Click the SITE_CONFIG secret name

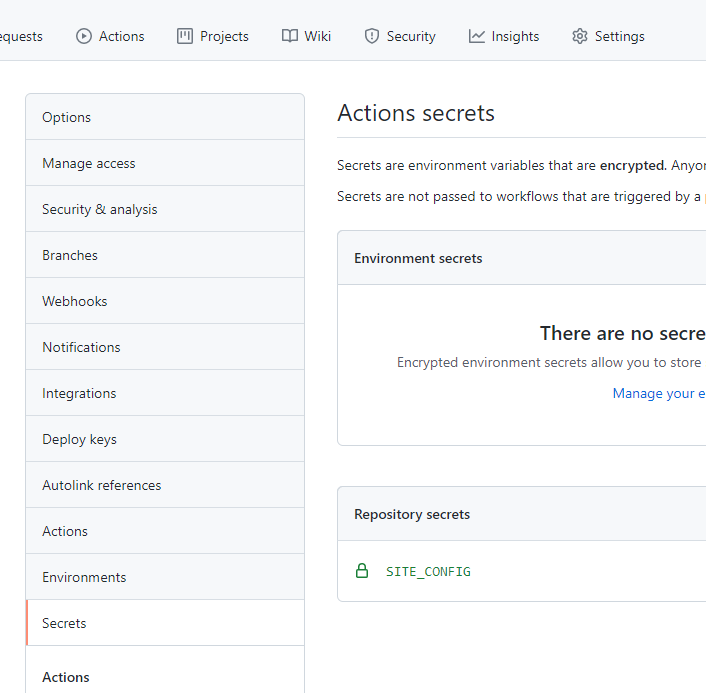(x=428, y=571)
